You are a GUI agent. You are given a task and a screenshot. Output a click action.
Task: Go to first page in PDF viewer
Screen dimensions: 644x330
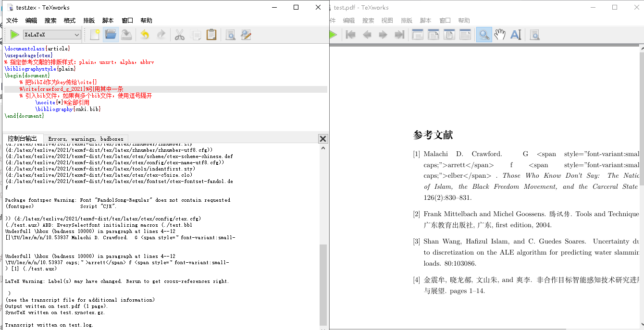pos(351,35)
